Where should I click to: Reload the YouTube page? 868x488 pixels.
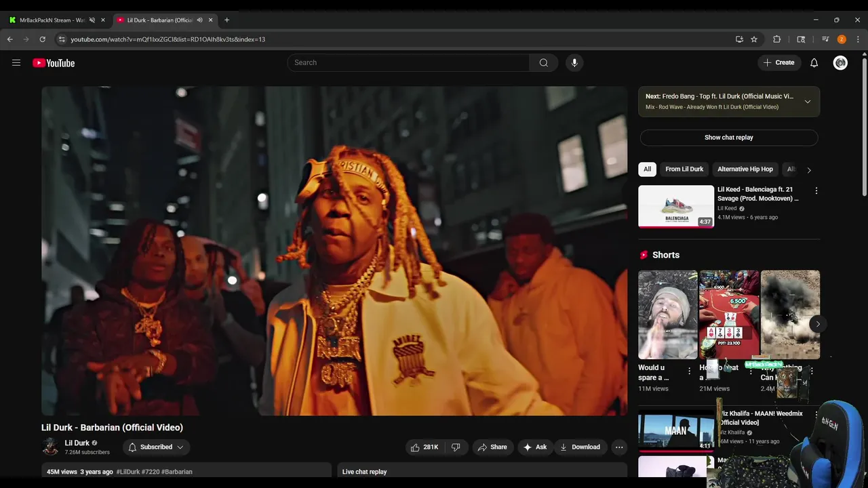coord(42,39)
